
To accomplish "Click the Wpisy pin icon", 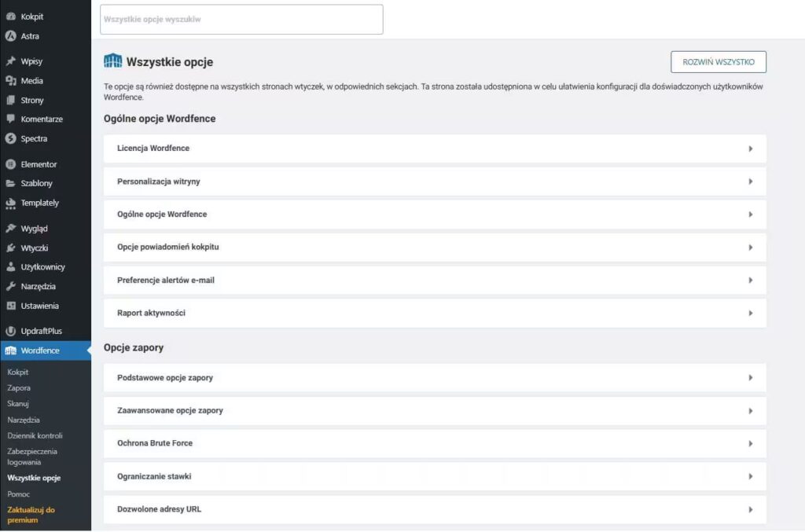I will [x=11, y=61].
